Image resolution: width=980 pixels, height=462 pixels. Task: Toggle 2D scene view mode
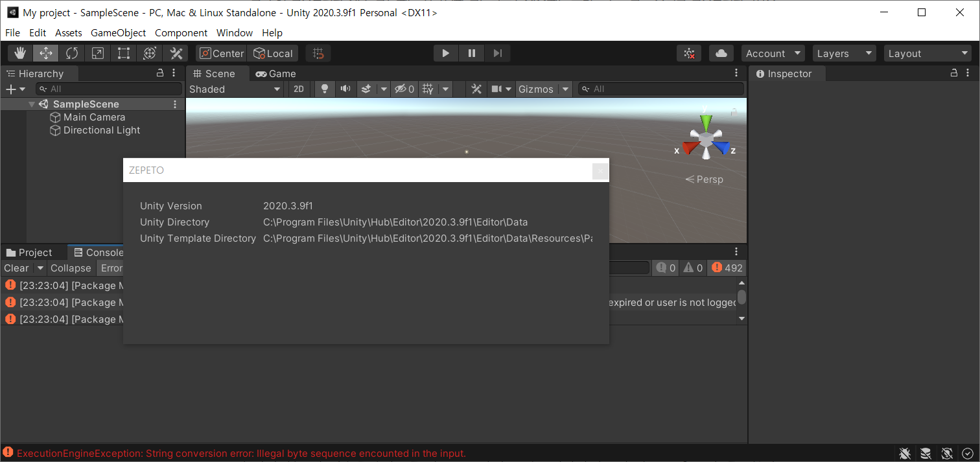299,89
